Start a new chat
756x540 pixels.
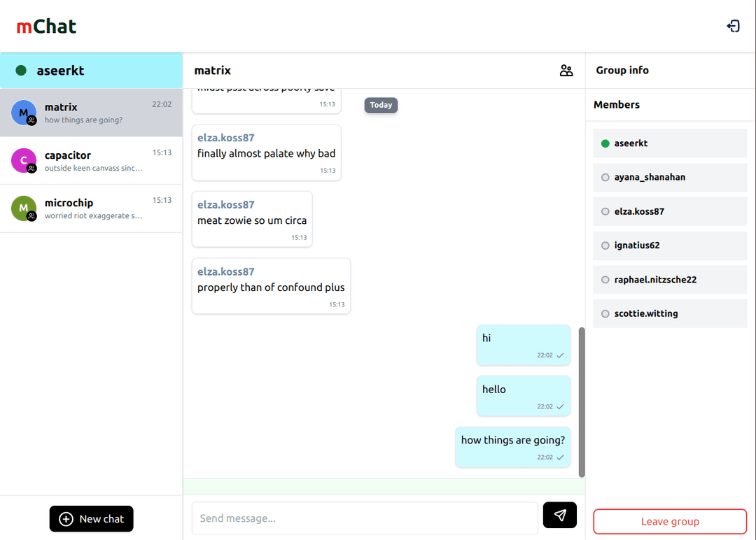pos(91,519)
